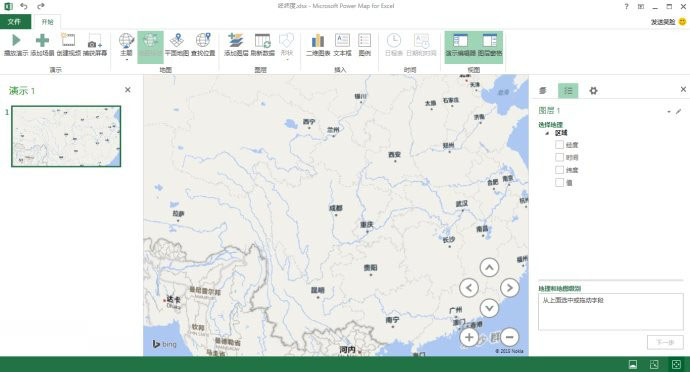Image resolution: width=690 pixels, height=372 pixels.
Task: Check the 时间 time checkbox
Action: click(559, 157)
